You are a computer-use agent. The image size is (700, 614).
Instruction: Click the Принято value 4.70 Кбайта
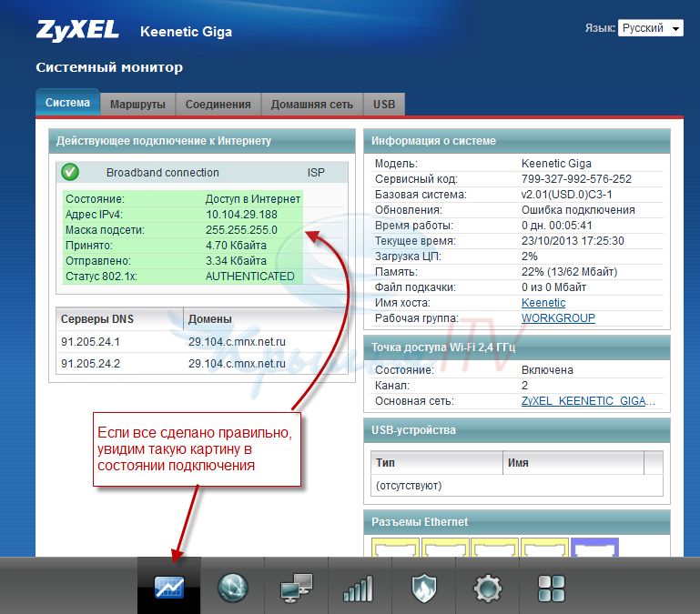(236, 246)
